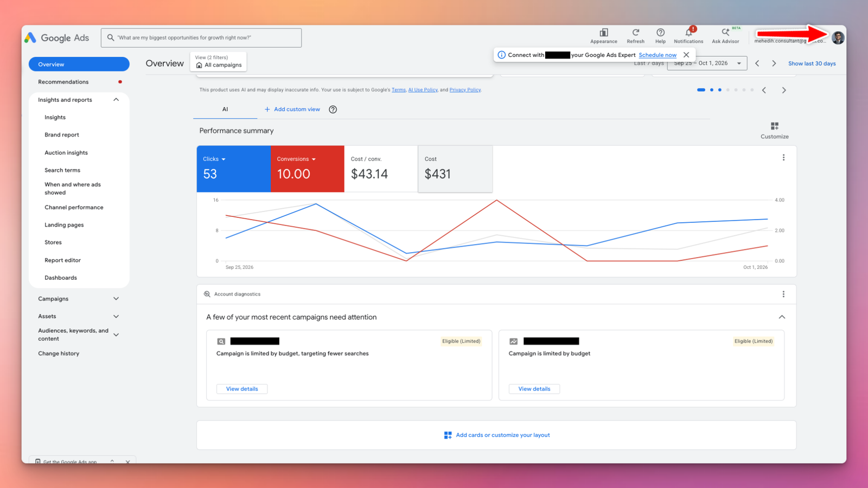Open Auction insights

point(66,153)
